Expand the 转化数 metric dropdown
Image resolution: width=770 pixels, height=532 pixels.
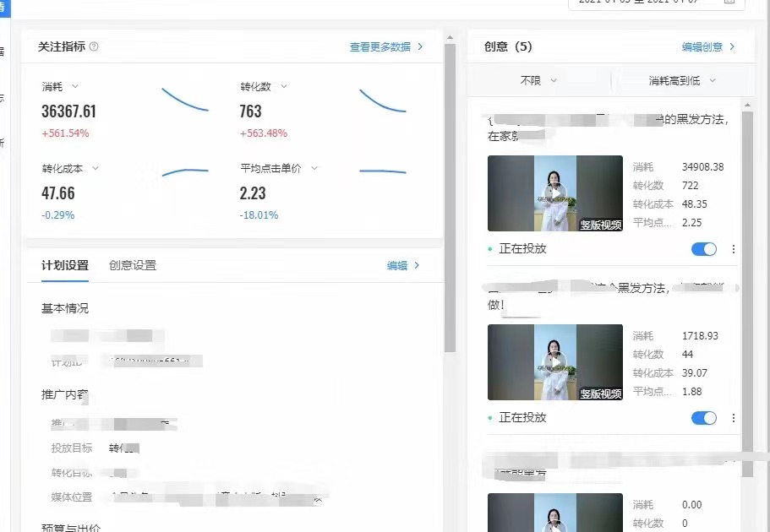click(x=284, y=86)
